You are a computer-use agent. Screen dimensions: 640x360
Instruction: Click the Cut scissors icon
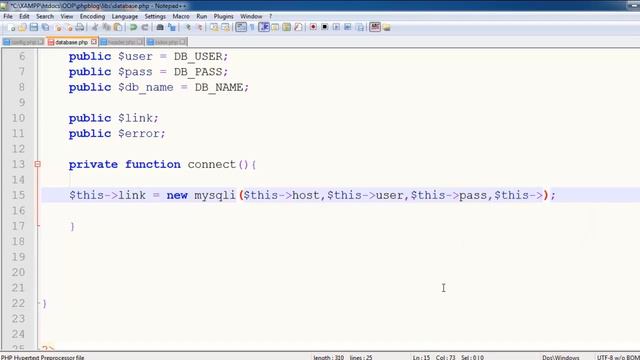tap(95, 27)
